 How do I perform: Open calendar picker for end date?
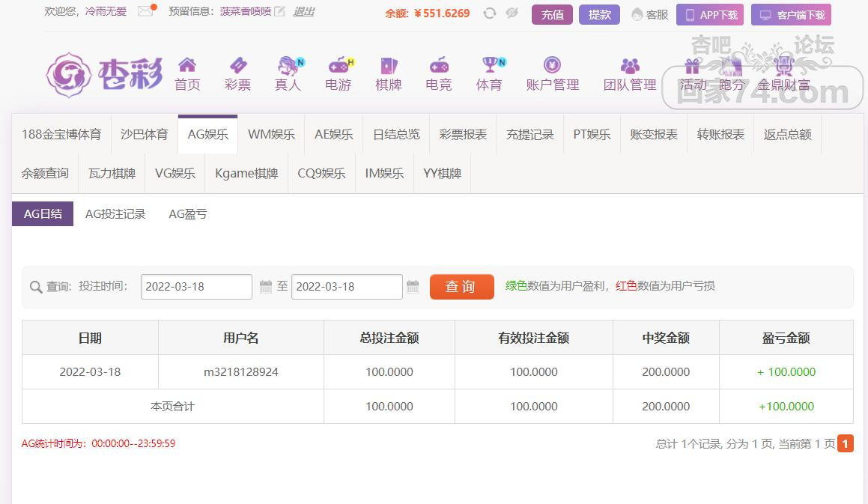tap(413, 287)
